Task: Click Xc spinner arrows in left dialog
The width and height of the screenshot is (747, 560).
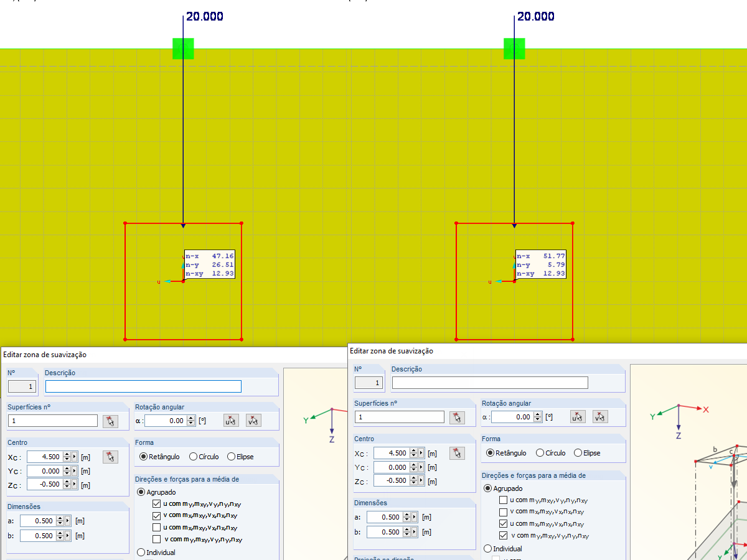Action: point(68,457)
